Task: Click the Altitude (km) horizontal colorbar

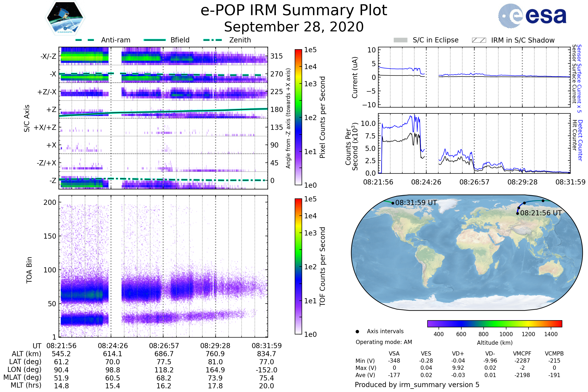Action: click(x=494, y=323)
